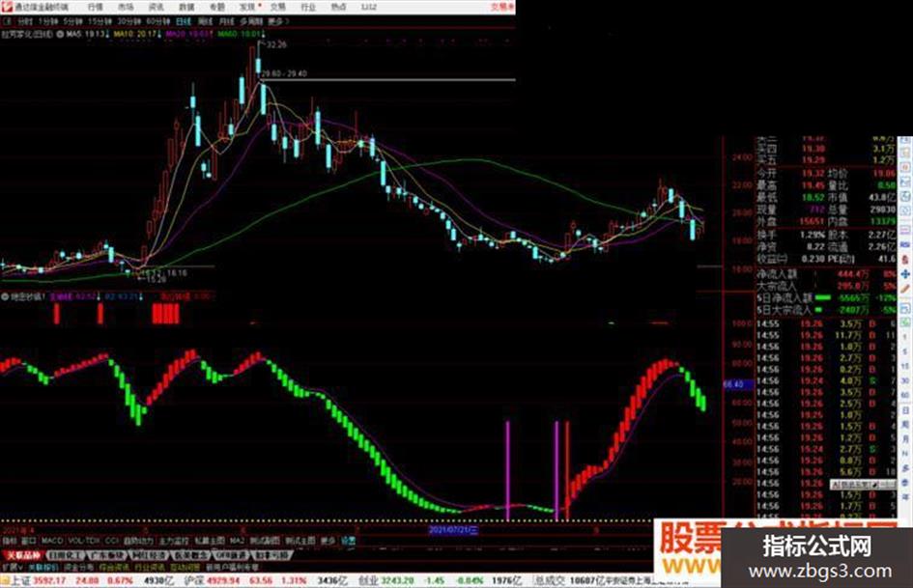Click the 2021/07/21 date marker on time axis
This screenshot has height=588, width=913.
click(x=453, y=530)
